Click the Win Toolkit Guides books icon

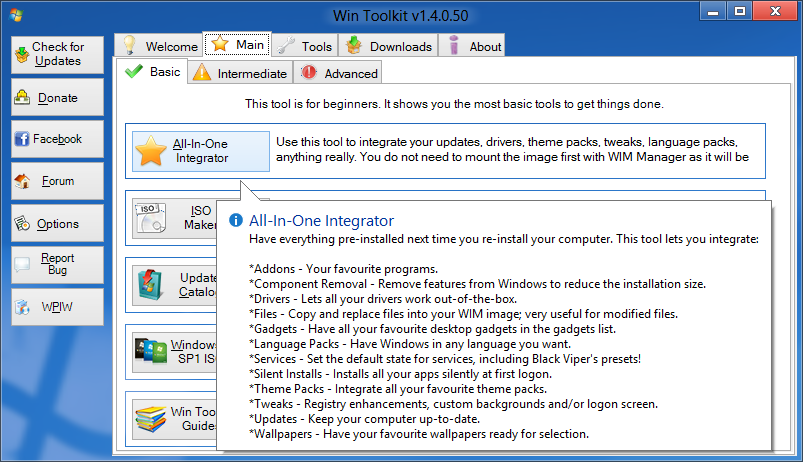pyautogui.click(x=151, y=418)
